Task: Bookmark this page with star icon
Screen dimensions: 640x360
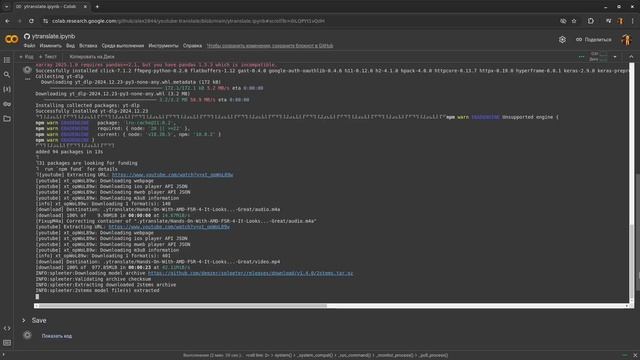Action: coord(574,21)
